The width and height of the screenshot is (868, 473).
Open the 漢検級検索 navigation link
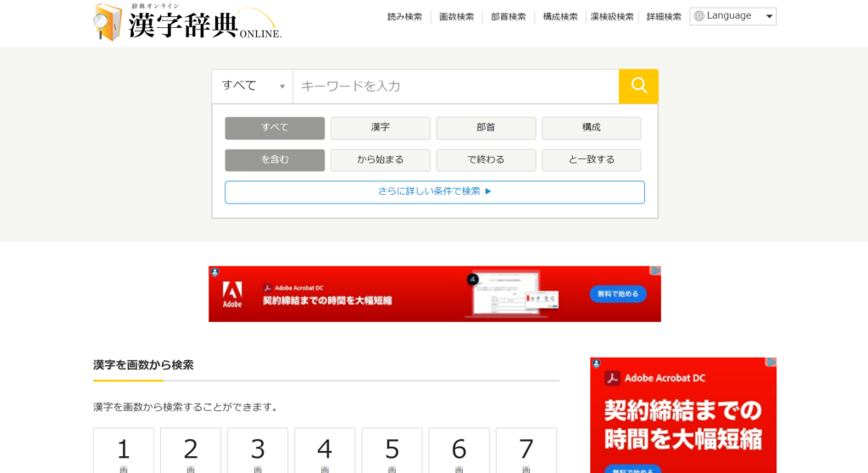[611, 17]
